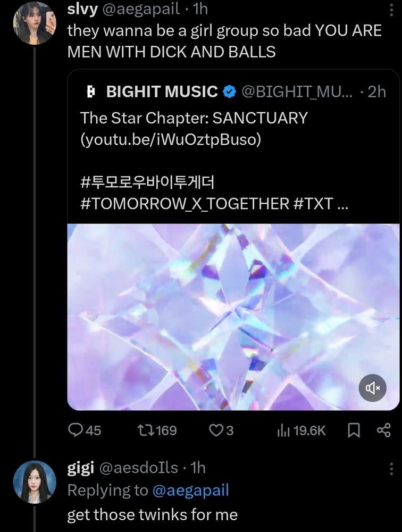
Task: Open gigi's profile avatar
Action: tap(34, 482)
